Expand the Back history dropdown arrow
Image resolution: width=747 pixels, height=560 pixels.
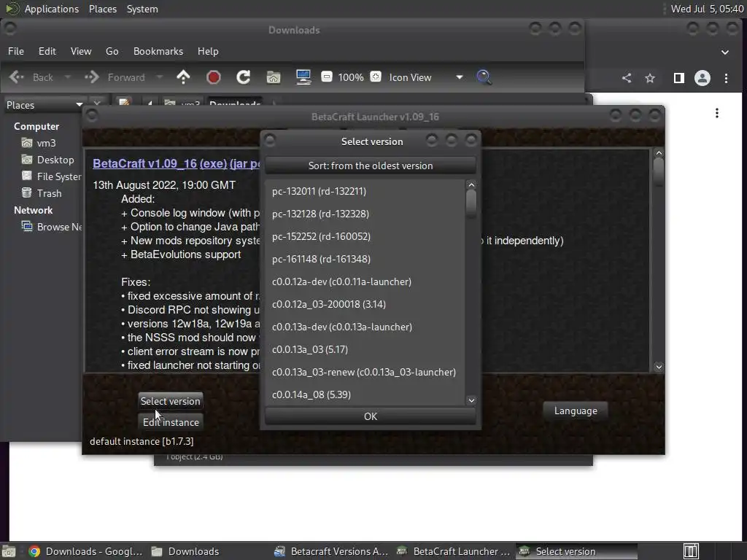[x=68, y=77]
